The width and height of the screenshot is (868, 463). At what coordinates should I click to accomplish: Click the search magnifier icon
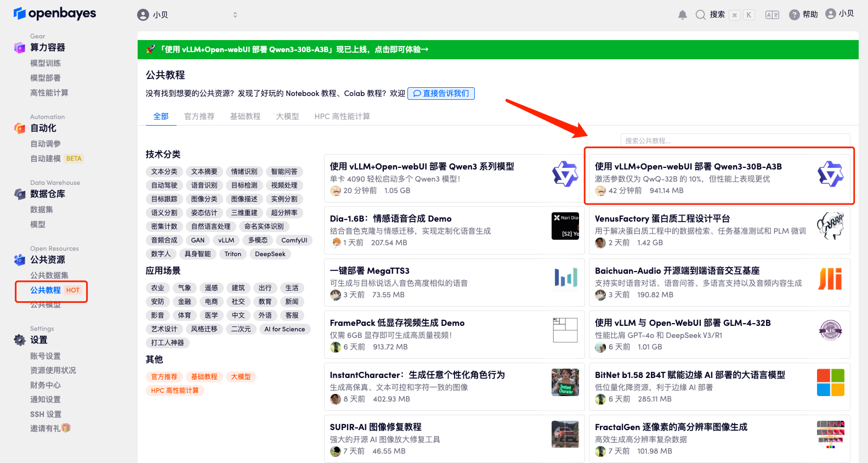pyautogui.click(x=700, y=15)
